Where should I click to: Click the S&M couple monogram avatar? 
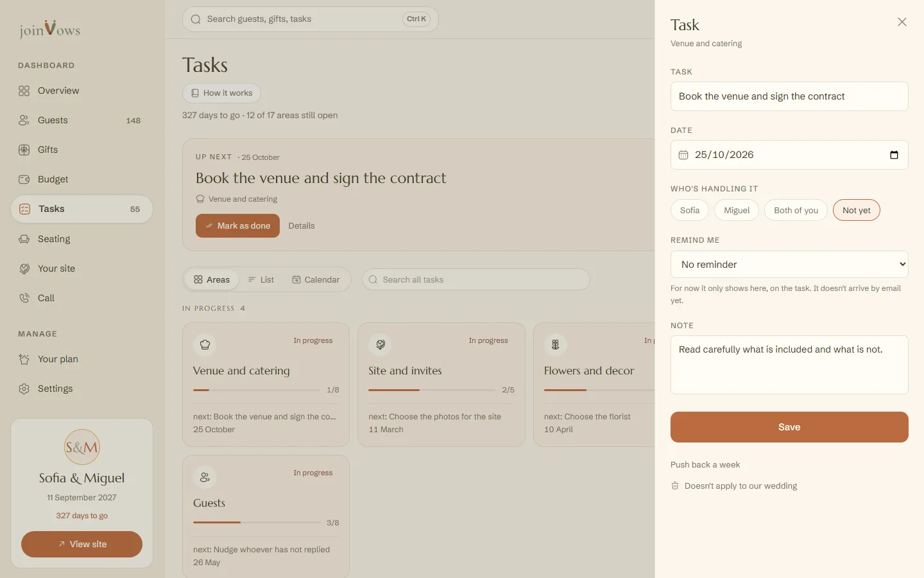point(81,447)
